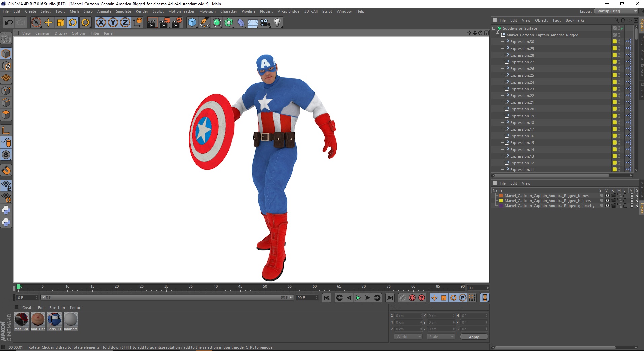644x351 pixels.
Task: Open the Tags menu in Object Manager
Action: [557, 20]
